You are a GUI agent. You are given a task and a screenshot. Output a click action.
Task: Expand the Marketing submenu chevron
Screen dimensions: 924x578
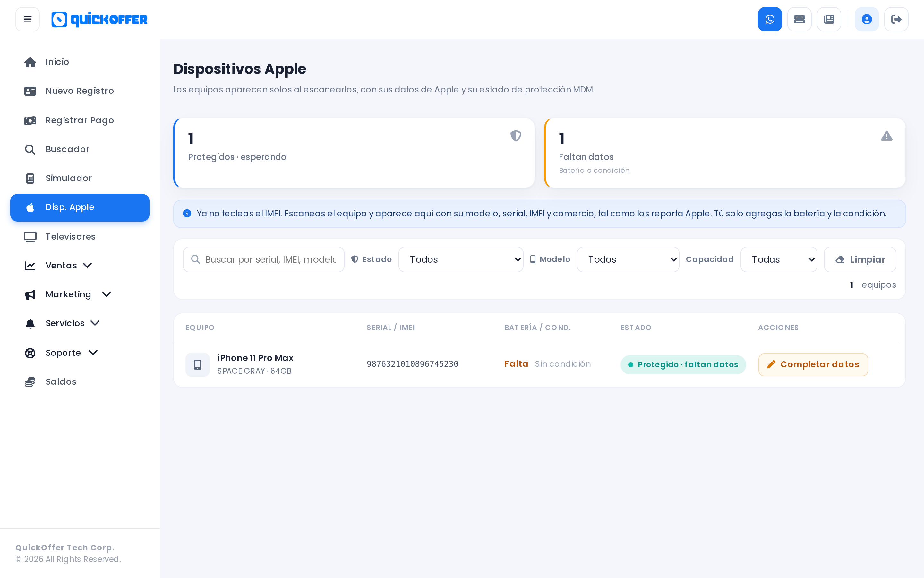(107, 294)
